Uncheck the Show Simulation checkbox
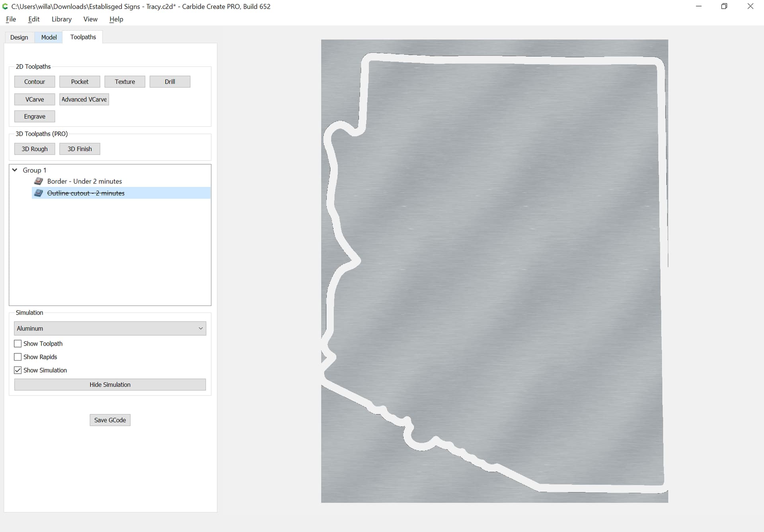Viewport: 764px width, 532px height. pyautogui.click(x=18, y=370)
